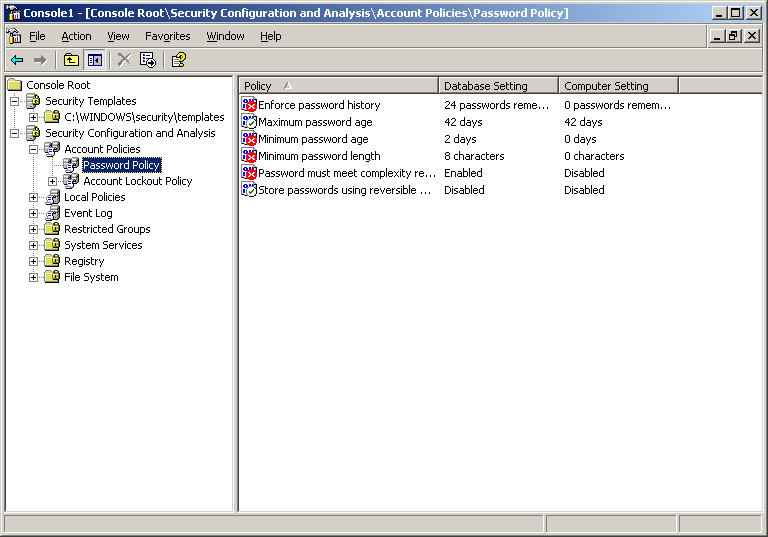The width and height of the screenshot is (768, 537).
Task: Toggle the Show/Hide Console Tree icon
Action: (x=94, y=60)
